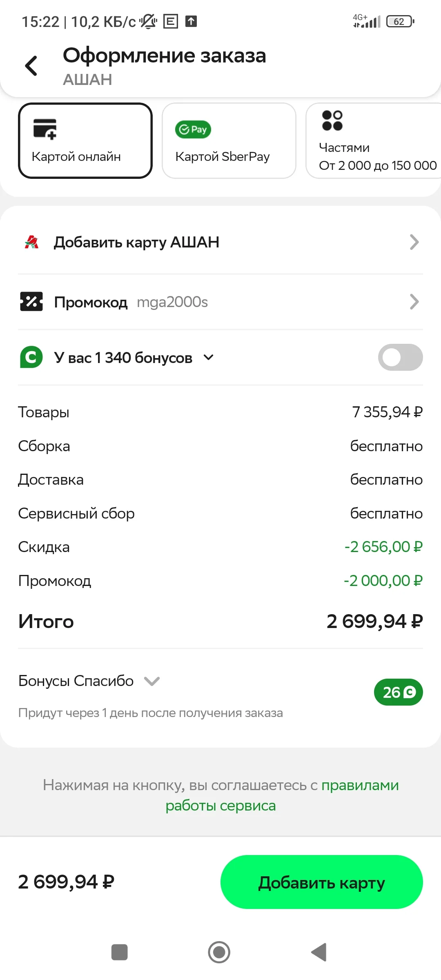
Task: Tap the four-dots Частями installment icon
Action: coord(332,120)
